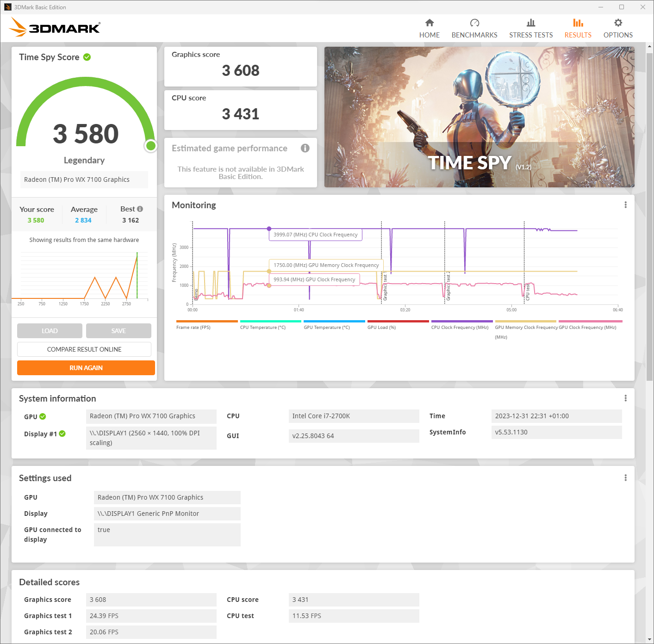Click the CPU Clock Frequency data point
Viewport: 654px width, 644px height.
coord(269,229)
